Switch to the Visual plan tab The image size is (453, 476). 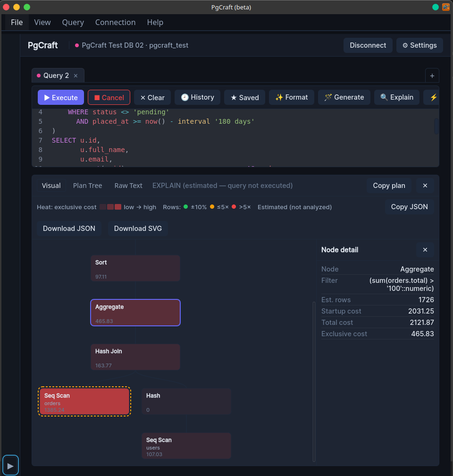(x=51, y=186)
